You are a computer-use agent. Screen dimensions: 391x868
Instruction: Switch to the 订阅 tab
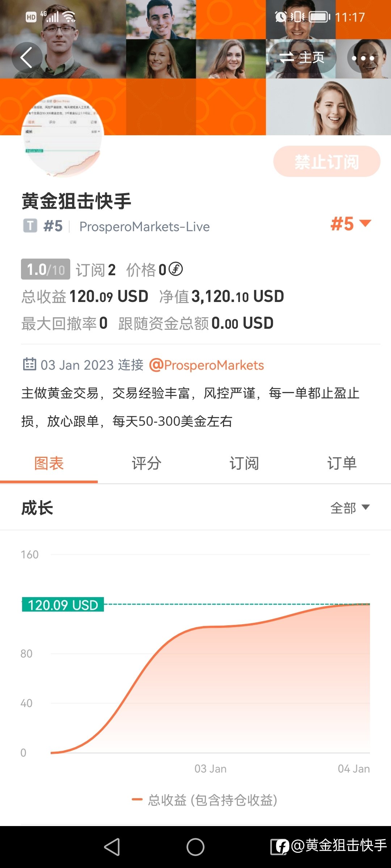(x=244, y=464)
